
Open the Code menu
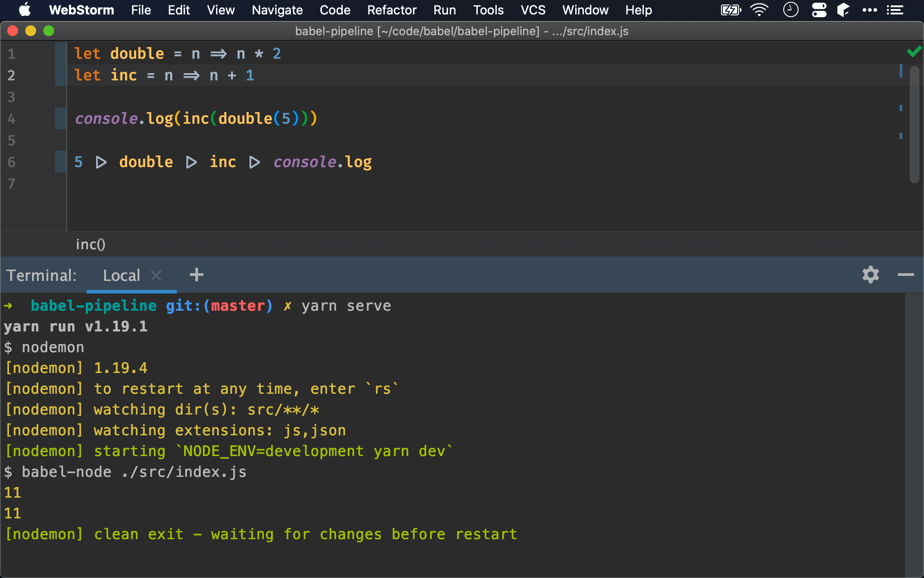(335, 10)
